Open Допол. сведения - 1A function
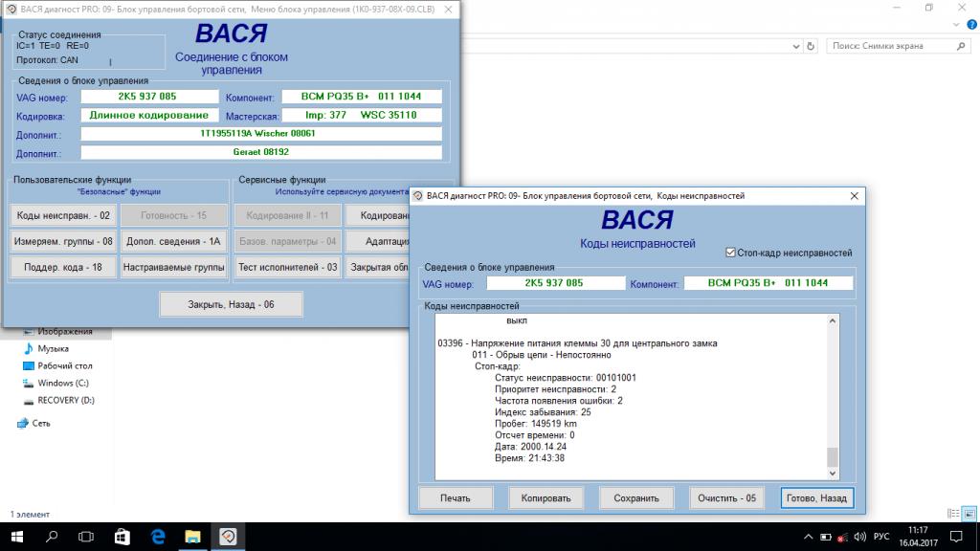 click(x=174, y=241)
